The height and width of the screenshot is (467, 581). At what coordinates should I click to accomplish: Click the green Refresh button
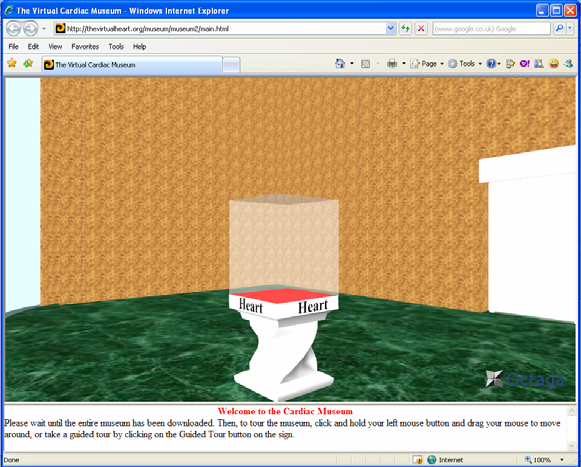pyautogui.click(x=406, y=29)
